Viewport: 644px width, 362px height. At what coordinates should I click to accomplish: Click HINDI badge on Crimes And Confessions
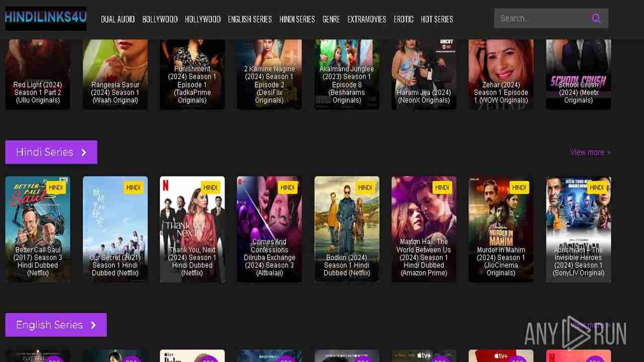click(288, 188)
